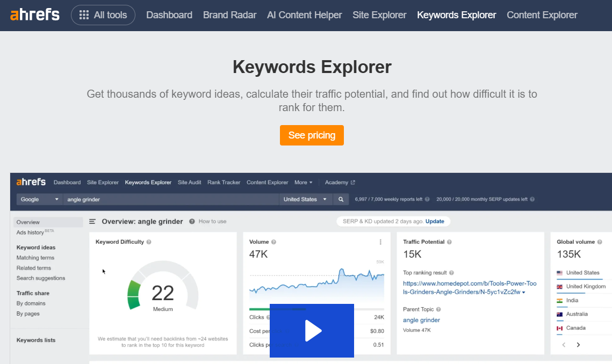Select Keywords Explorer in top navigation

click(x=456, y=15)
